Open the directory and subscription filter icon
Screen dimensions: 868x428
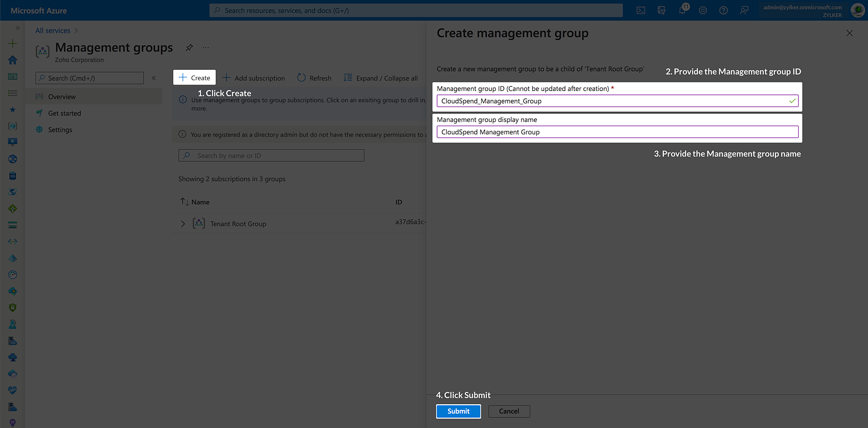pyautogui.click(x=661, y=10)
